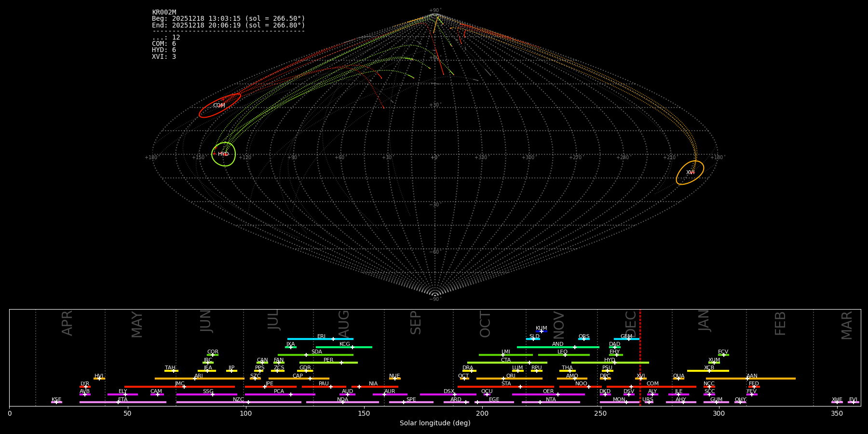The height and width of the screenshot is (434, 868).
Task: Click the 'HYD: 6' legend entry
Action: (164, 50)
